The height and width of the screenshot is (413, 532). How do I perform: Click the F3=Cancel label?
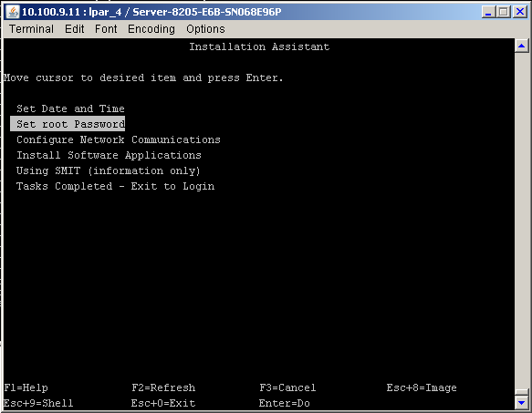coord(287,387)
